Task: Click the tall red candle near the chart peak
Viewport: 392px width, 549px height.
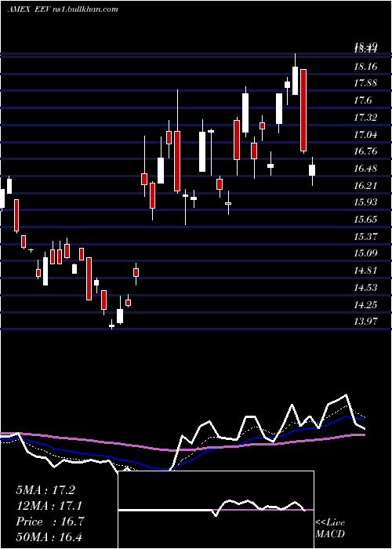Action: [x=303, y=111]
